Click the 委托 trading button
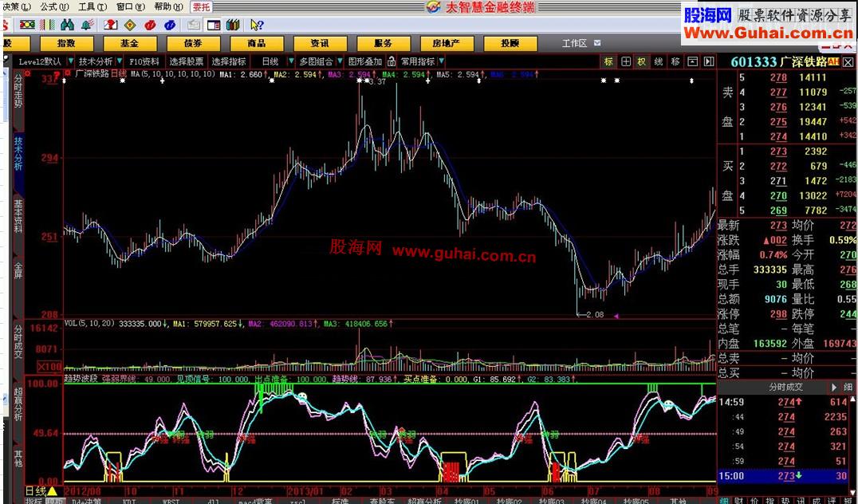Screen dimensions: 858x504 point(201,6)
